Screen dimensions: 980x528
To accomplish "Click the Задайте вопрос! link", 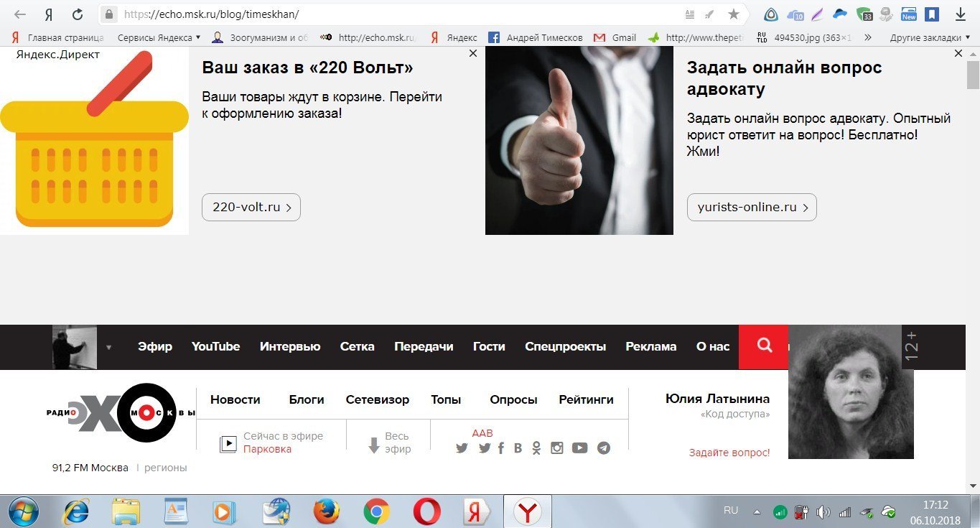I will [x=729, y=453].
